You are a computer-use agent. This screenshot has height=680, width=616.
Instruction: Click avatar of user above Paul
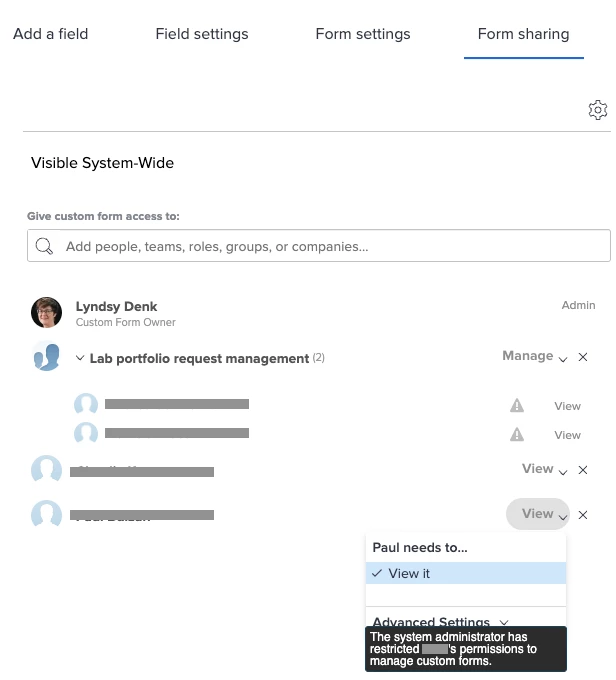(x=46, y=469)
